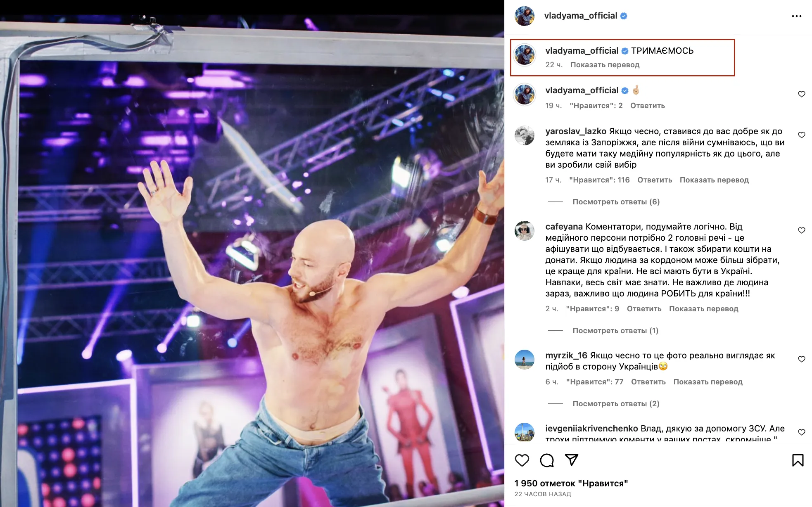Like vladyama_official's emoji comment heart
The height and width of the screenshot is (507, 812).
click(801, 94)
